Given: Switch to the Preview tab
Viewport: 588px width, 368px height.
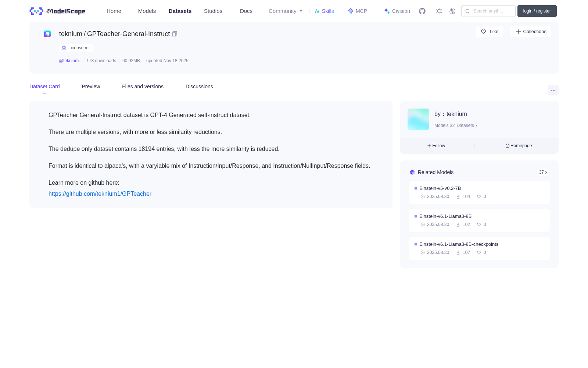Looking at the screenshot, I should [x=91, y=86].
